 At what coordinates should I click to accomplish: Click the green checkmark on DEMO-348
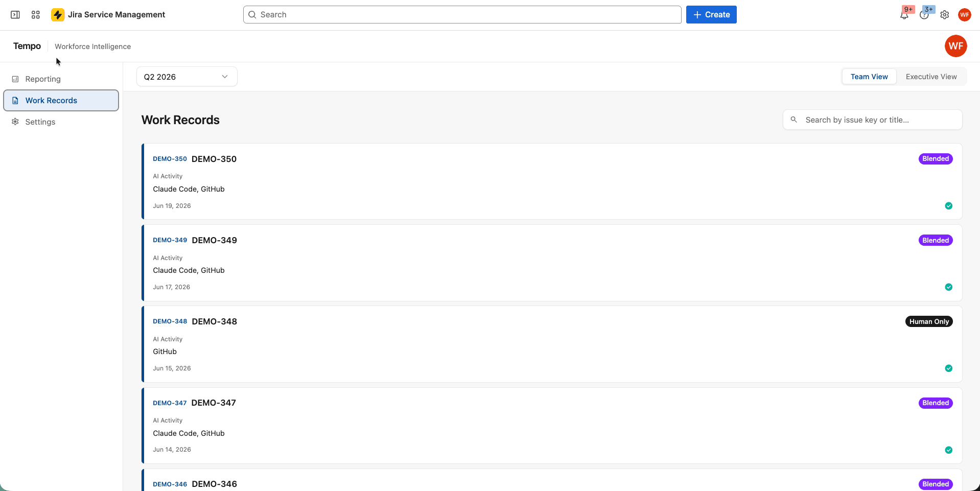(949, 368)
